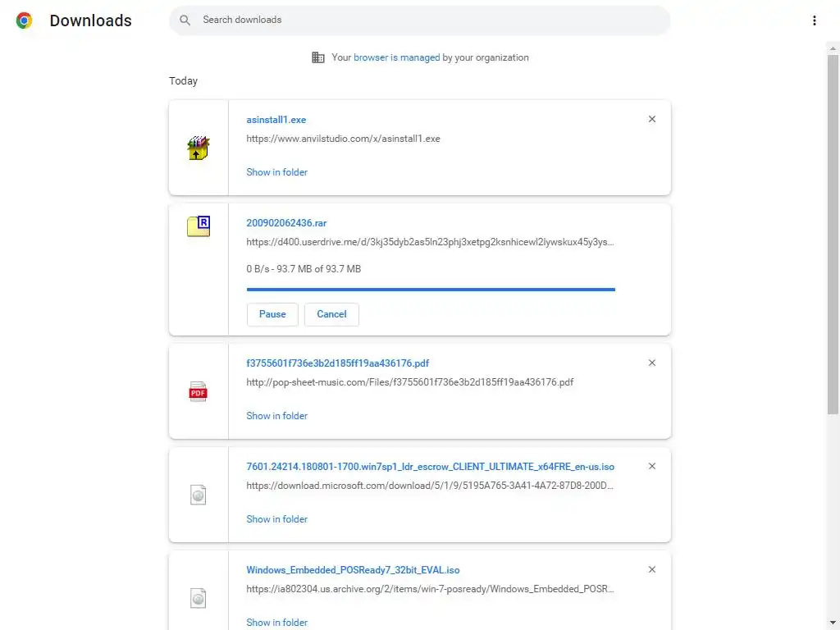Image resolution: width=840 pixels, height=630 pixels.
Task: Show asinstall1.exe in folder
Action: point(277,172)
